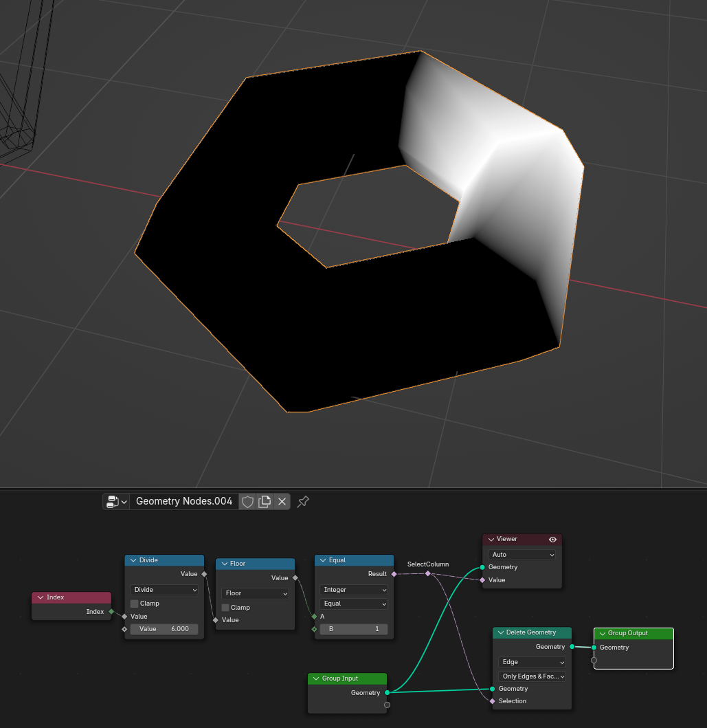Click Delete Geometry Selection input socket

click(492, 701)
